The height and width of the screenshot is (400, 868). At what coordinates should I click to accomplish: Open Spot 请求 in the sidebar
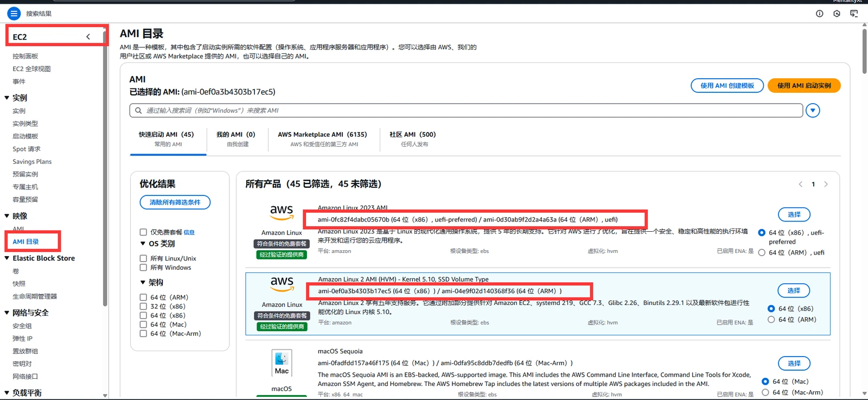click(27, 149)
